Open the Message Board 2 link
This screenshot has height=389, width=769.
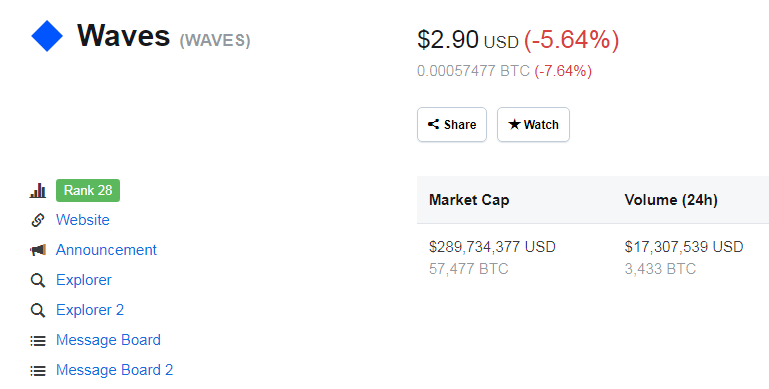(x=114, y=370)
